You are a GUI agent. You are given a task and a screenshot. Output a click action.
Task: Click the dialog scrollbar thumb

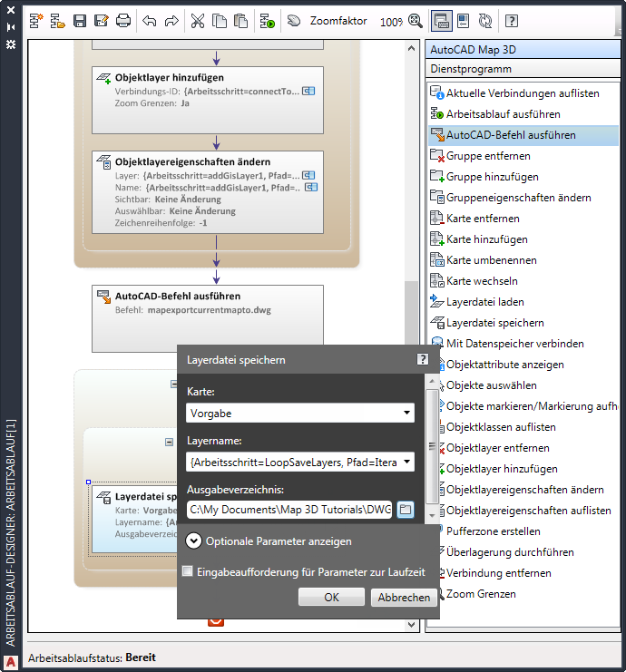click(x=432, y=445)
